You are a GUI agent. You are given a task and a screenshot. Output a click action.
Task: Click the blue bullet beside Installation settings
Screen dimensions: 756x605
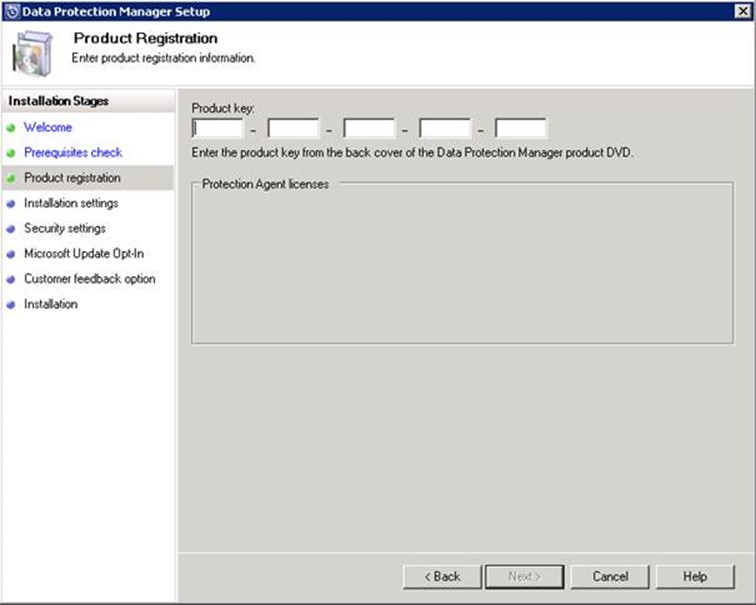11,203
